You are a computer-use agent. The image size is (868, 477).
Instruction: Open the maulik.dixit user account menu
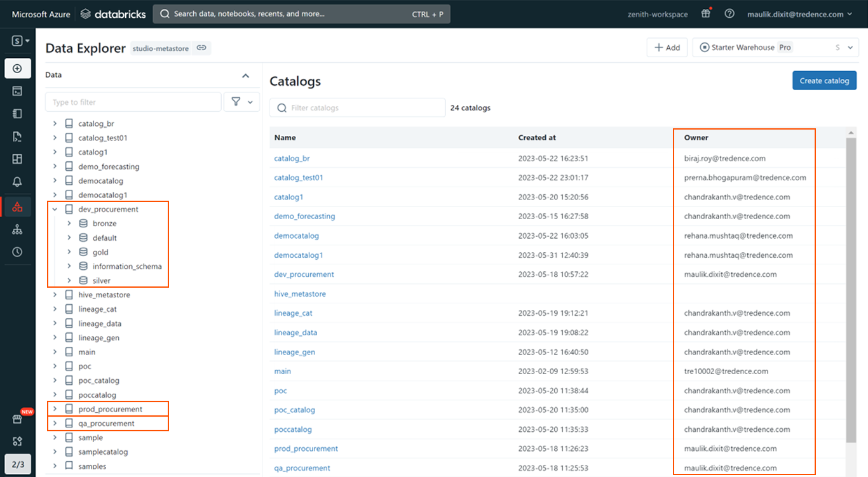(799, 14)
